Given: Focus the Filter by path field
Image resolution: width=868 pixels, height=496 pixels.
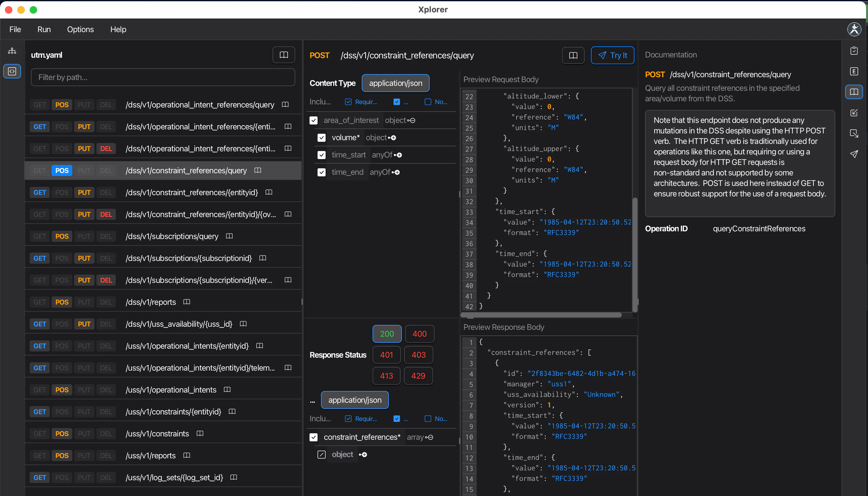Looking at the screenshot, I should click(x=163, y=77).
